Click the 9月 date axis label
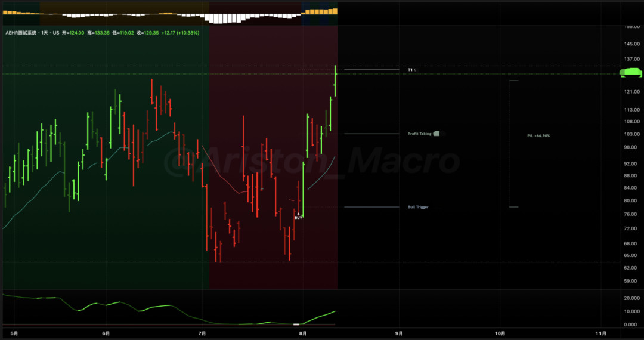Viewport: 644px width, 340px height. 399,333
